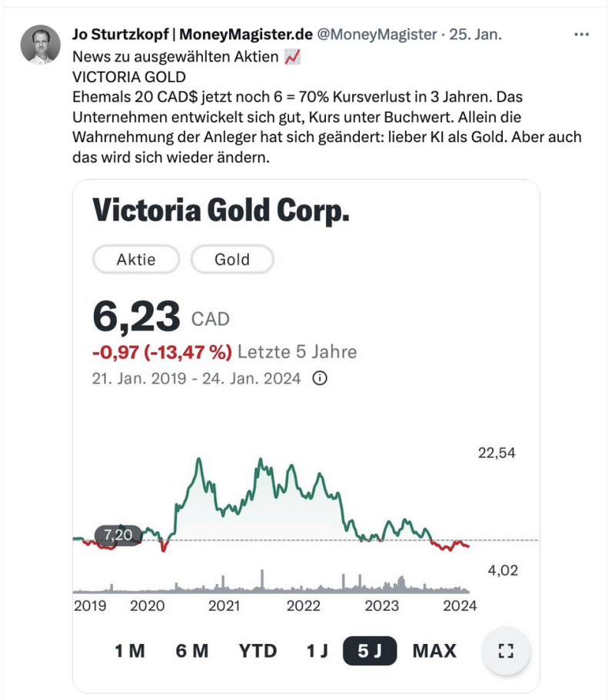Click the Victoria Gold Corp. heading
The image size is (615, 700).
pos(221,210)
